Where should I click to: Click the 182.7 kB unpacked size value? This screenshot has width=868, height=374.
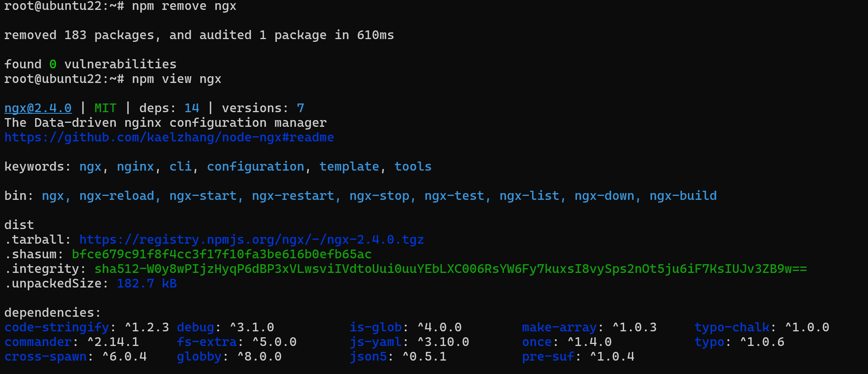coord(147,284)
